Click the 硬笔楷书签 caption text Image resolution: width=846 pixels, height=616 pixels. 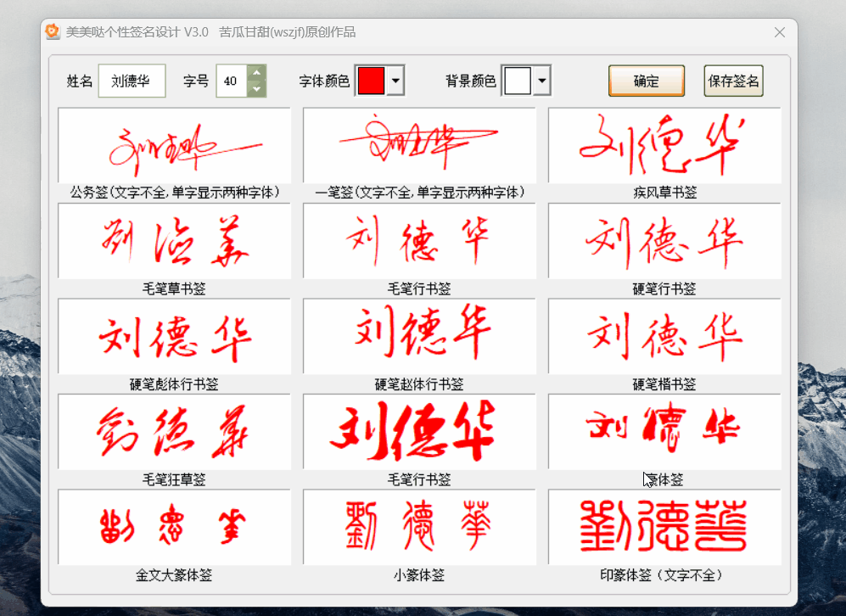664,384
